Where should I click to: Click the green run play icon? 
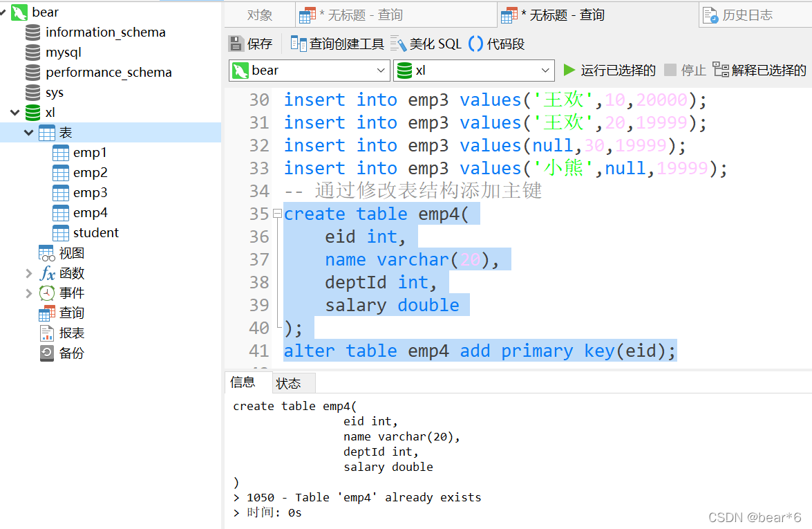pos(569,70)
